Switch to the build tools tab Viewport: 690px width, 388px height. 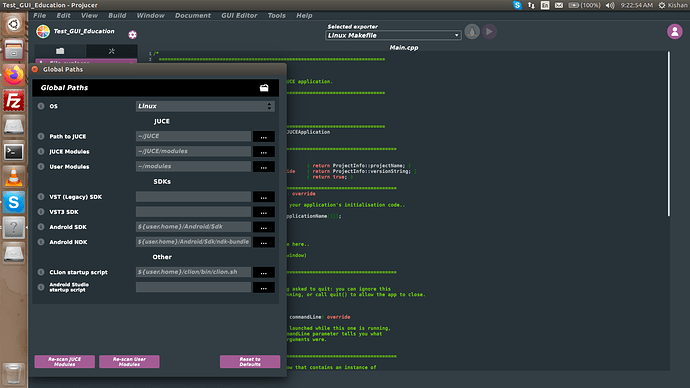112,51
